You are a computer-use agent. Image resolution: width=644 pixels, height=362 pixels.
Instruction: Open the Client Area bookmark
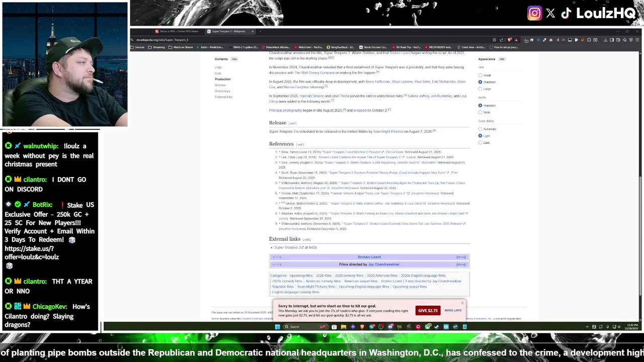click(471, 47)
